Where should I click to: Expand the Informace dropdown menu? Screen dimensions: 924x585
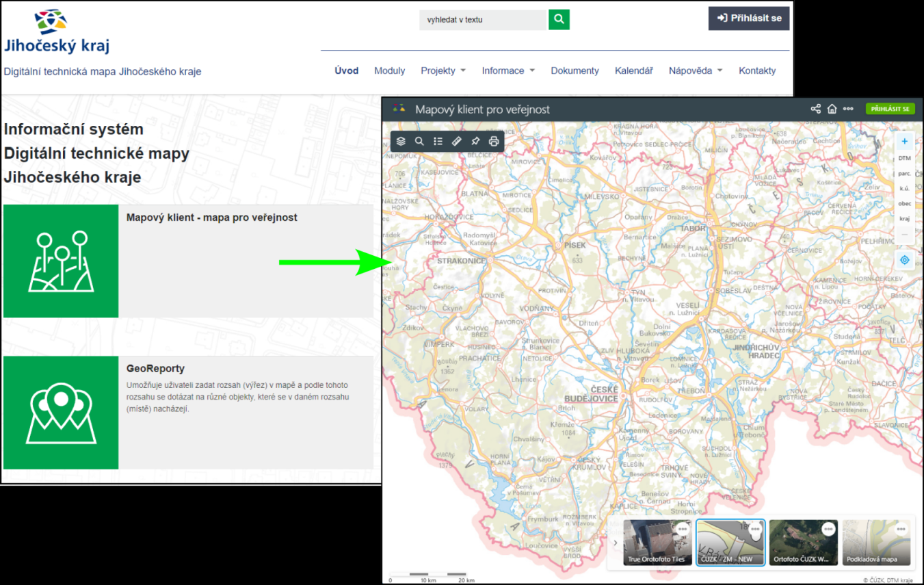507,70
